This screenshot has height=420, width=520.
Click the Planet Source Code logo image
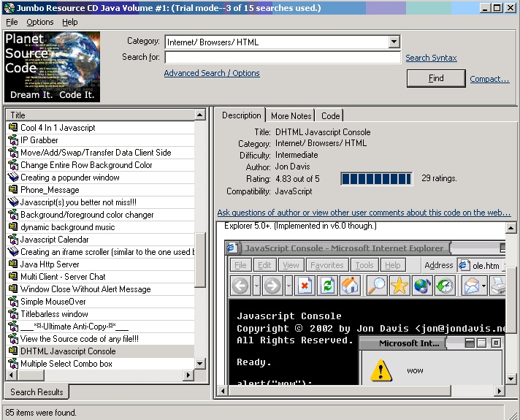tap(52, 66)
